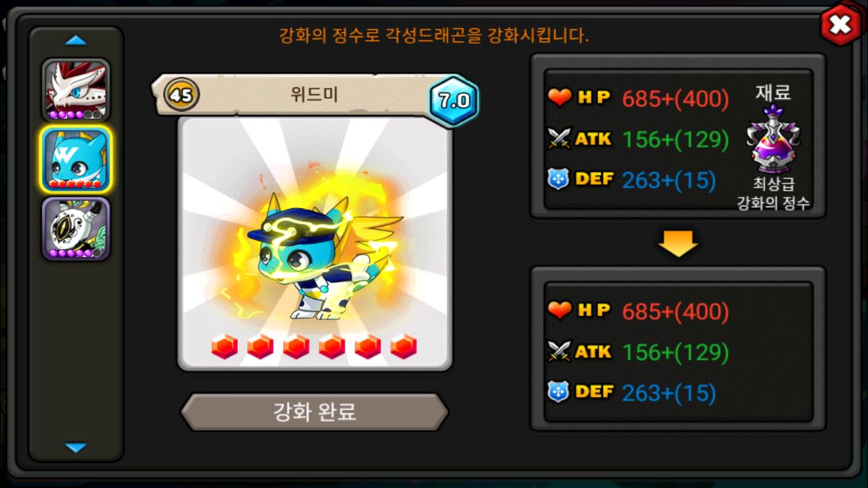The height and width of the screenshot is (488, 868).
Task: Click the blue shield DEF icon in upper stats
Action: click(x=559, y=179)
